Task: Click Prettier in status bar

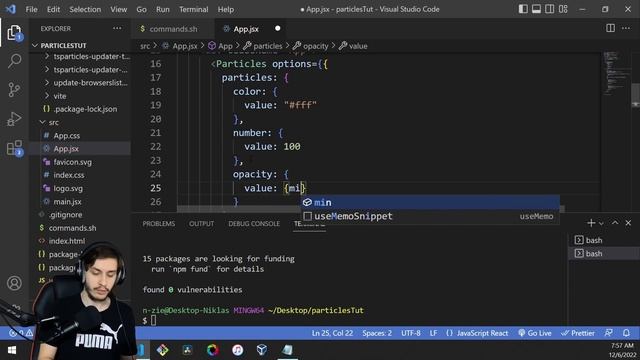Action: pyautogui.click(x=578, y=333)
